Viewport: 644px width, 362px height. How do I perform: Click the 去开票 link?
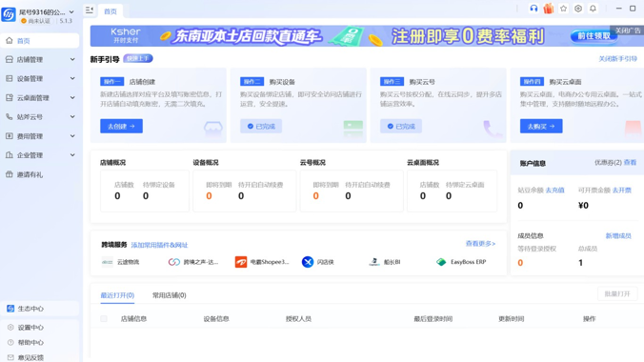point(622,191)
